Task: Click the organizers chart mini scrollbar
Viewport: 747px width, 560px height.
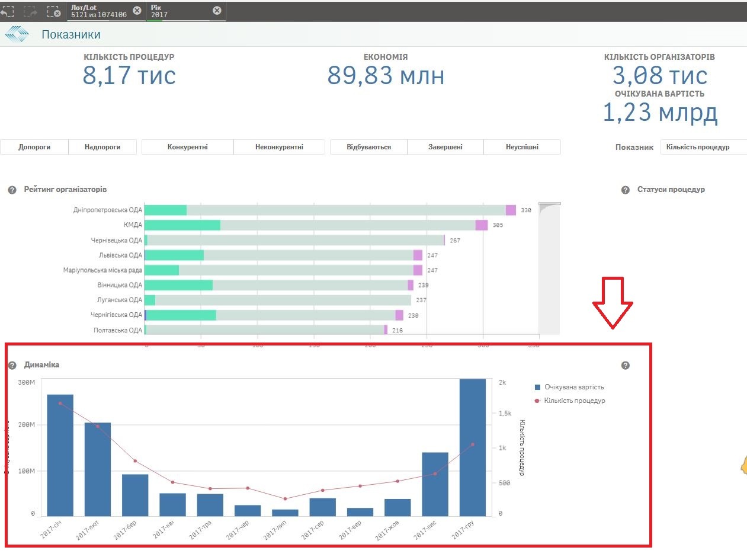Action: pyautogui.click(x=549, y=268)
